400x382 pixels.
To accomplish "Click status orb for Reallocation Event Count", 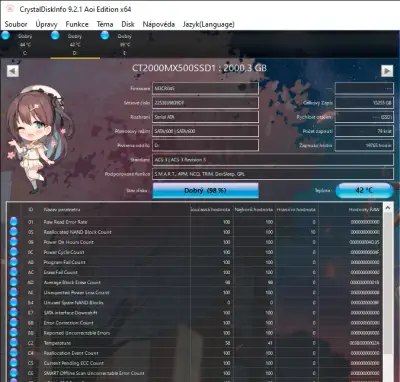I will pos(14,353).
